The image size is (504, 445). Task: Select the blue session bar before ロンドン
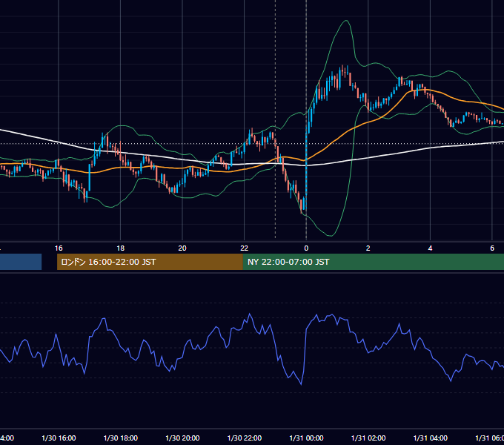[x=21, y=262]
